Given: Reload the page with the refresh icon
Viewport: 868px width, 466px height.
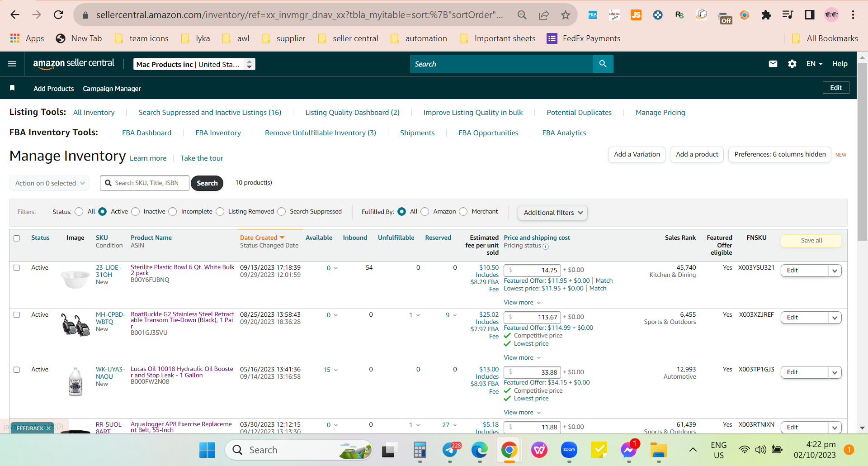Looking at the screenshot, I should (58, 15).
